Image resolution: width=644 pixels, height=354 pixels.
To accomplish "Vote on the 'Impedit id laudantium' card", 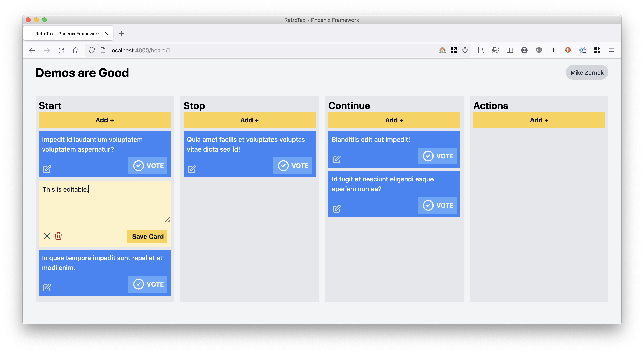I will click(x=148, y=165).
